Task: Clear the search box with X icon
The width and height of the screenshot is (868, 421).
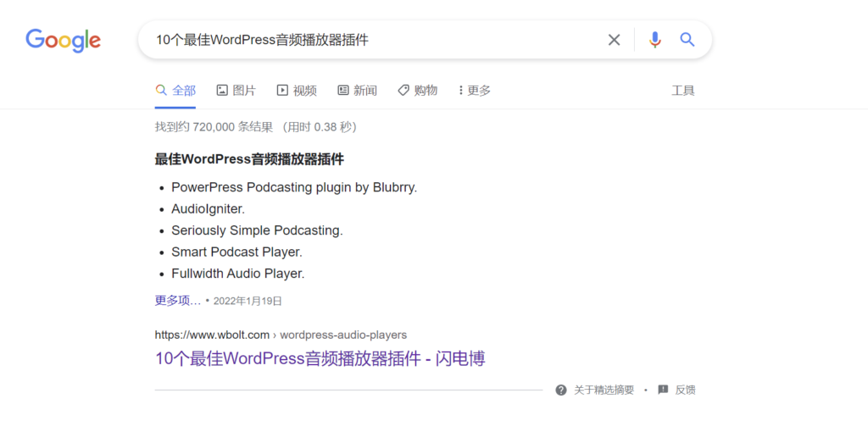Action: 614,40
